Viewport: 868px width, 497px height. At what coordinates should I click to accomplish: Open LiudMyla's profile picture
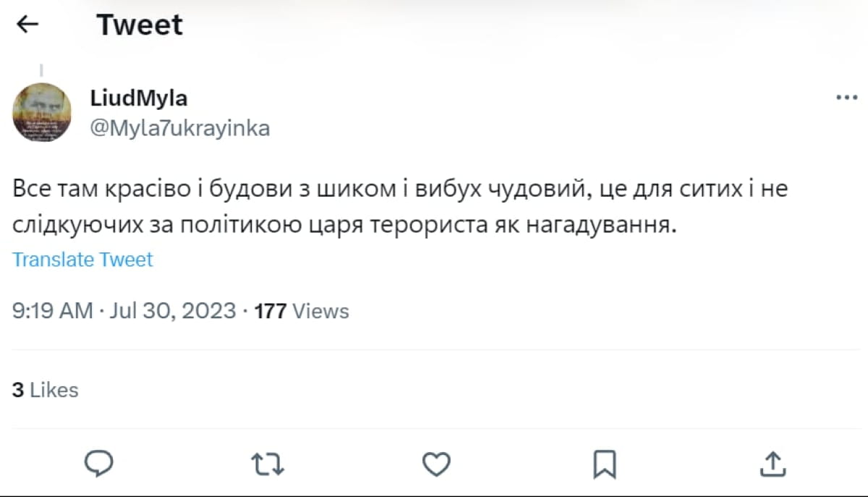pyautogui.click(x=43, y=112)
